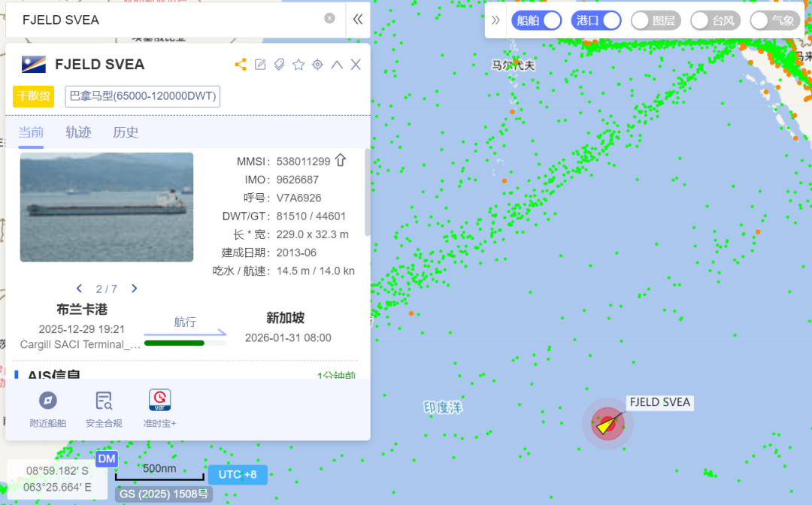Click the Marshall Islands flag icon

click(x=34, y=64)
